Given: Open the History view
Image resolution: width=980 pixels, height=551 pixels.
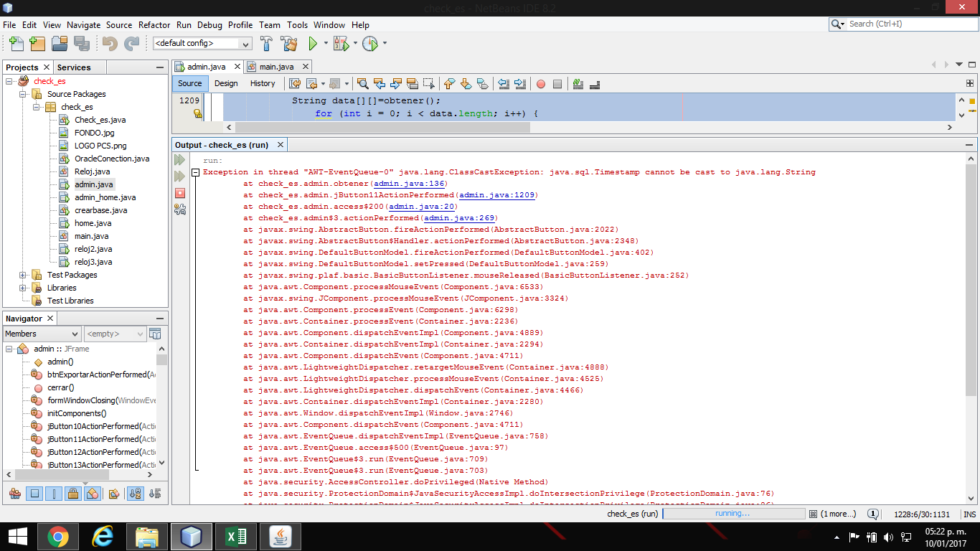Looking at the screenshot, I should point(263,83).
